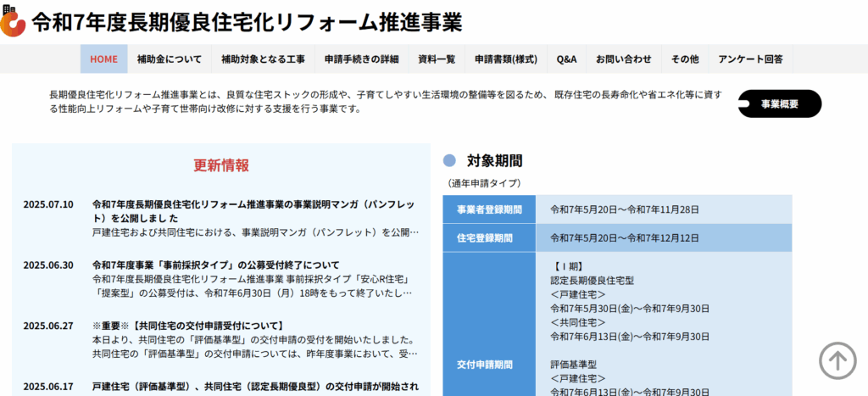Screen dimensions: 868x396
Task: Open the 事業説明マンガ（パンフレット）news headline
Action: pos(253,211)
